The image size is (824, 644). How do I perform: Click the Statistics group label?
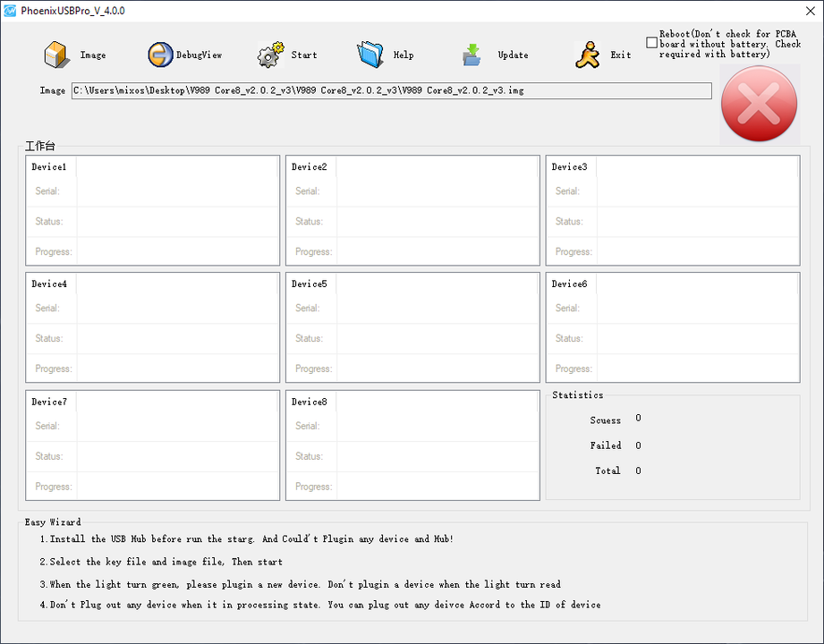(x=578, y=394)
